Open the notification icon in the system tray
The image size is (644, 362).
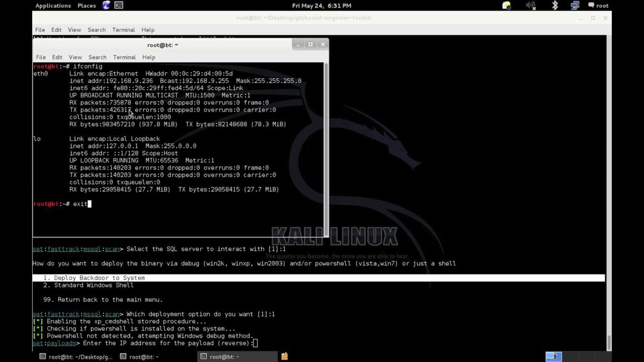[506, 5]
